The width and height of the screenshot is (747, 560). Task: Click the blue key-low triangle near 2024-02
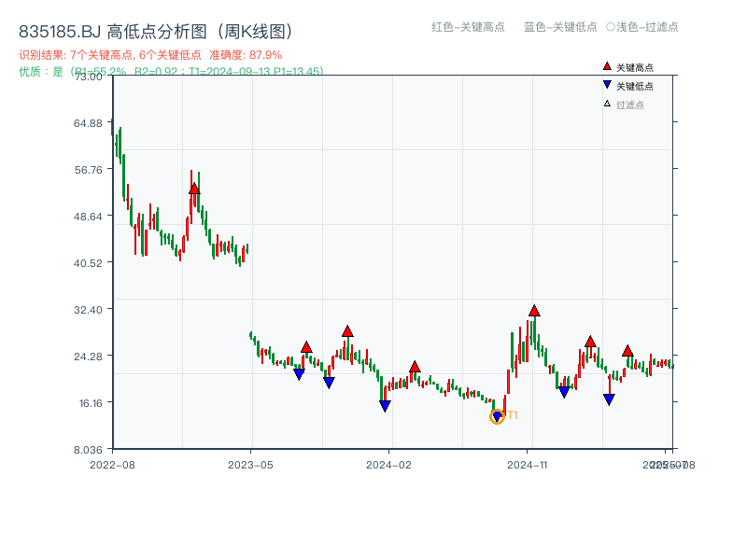(385, 403)
